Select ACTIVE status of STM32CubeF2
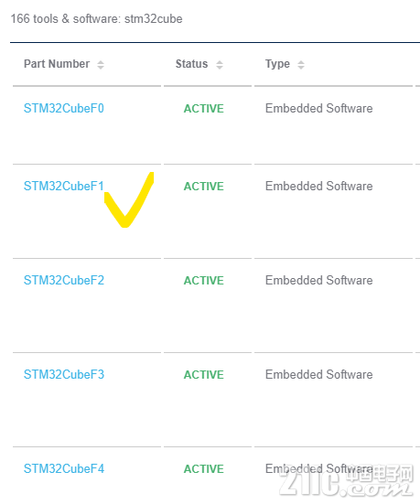This screenshot has width=420, height=504. tap(203, 281)
